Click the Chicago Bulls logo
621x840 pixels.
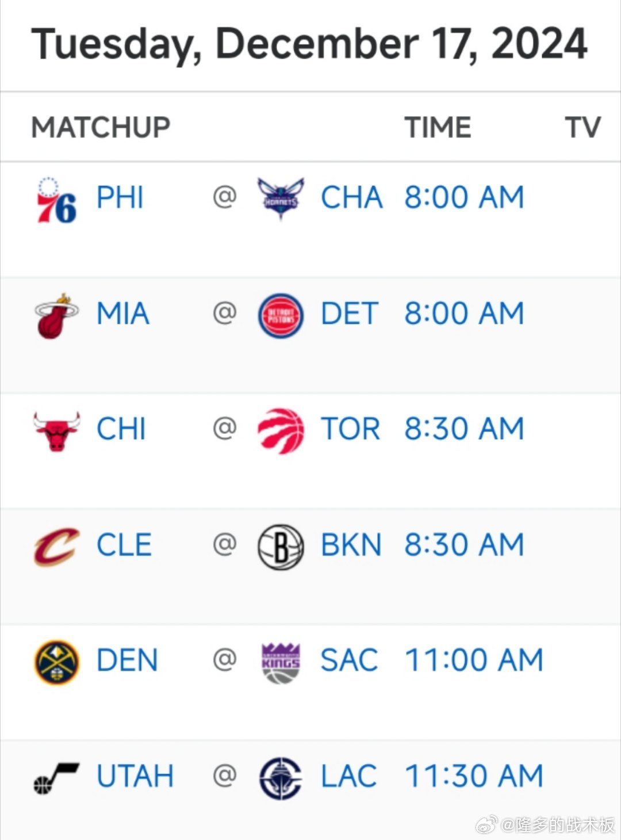point(56,431)
